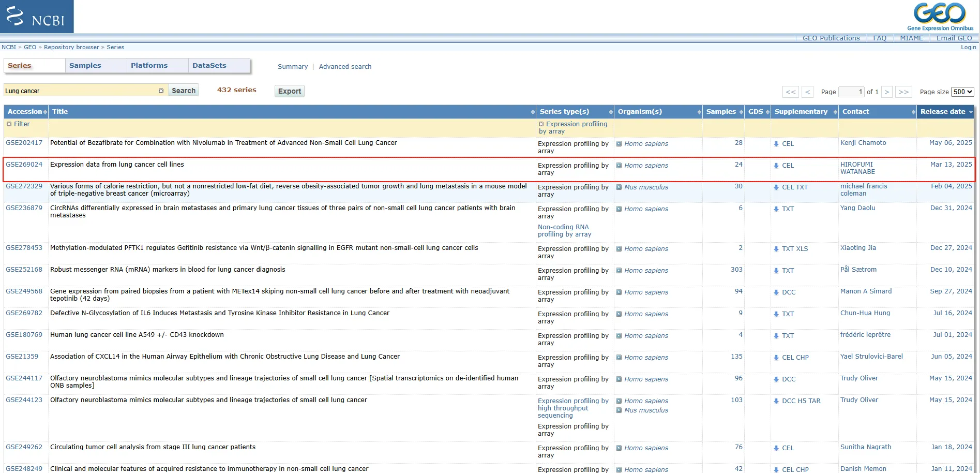This screenshot has width=980, height=473.
Task: Click the NCBI logo in the header
Action: coord(37,17)
